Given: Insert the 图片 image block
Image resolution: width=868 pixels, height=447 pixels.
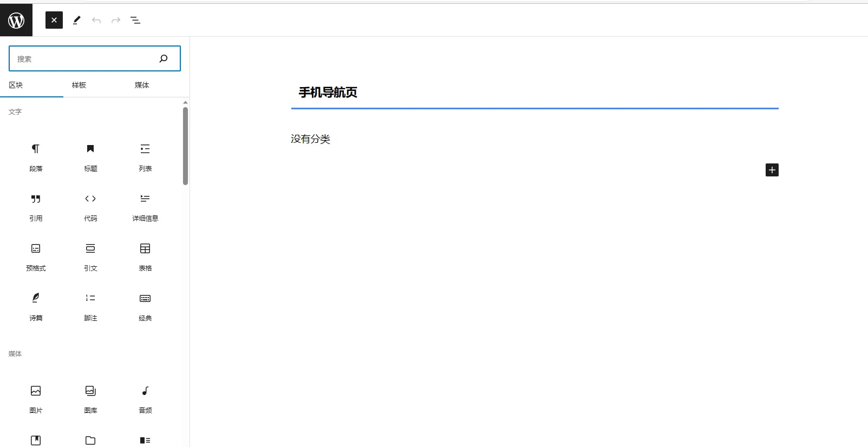Looking at the screenshot, I should 36,399.
